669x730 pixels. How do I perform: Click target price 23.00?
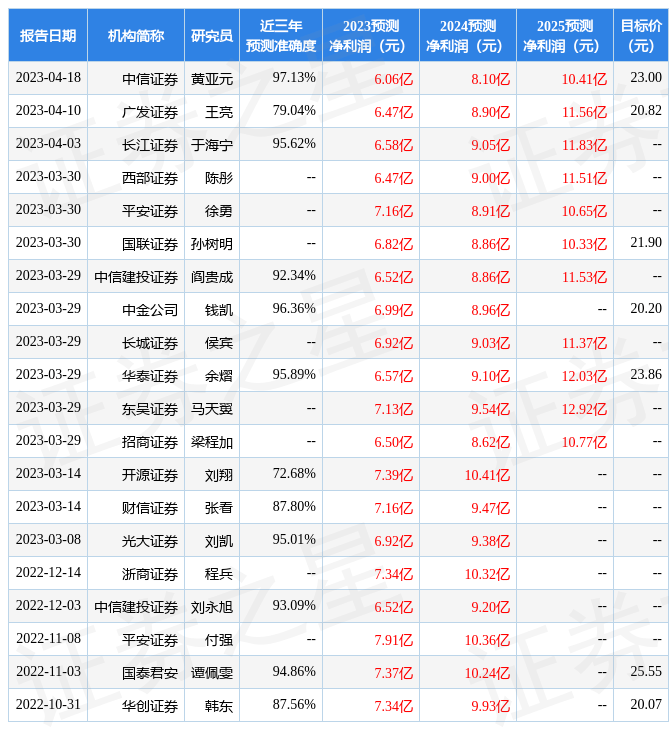pyautogui.click(x=646, y=78)
